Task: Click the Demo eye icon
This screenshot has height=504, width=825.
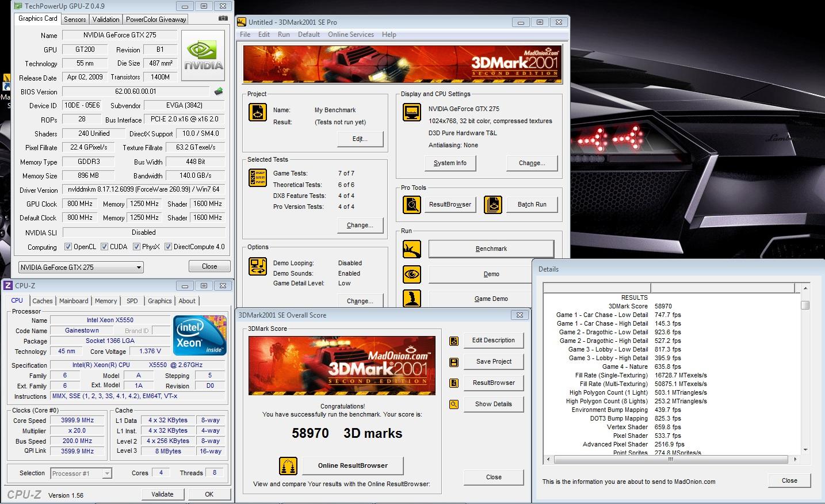Action: coord(412,274)
